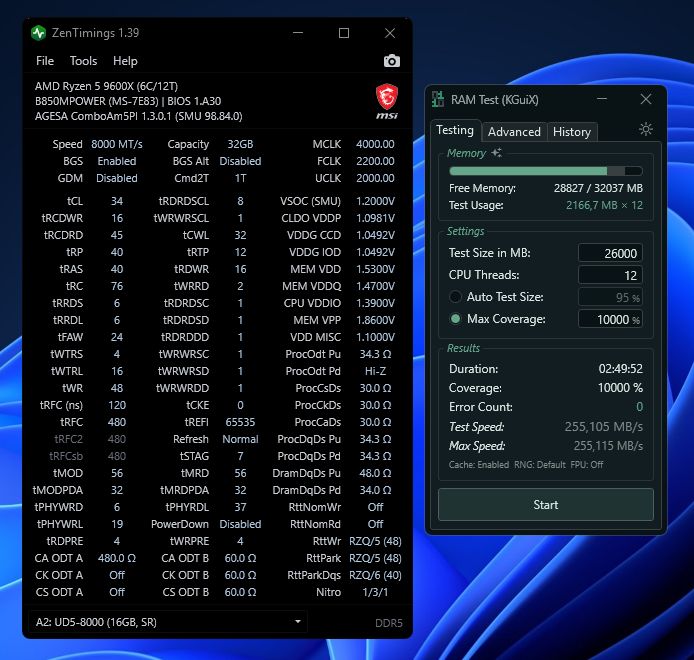
Task: Click the ZenTimings green app logo
Action: click(x=39, y=33)
